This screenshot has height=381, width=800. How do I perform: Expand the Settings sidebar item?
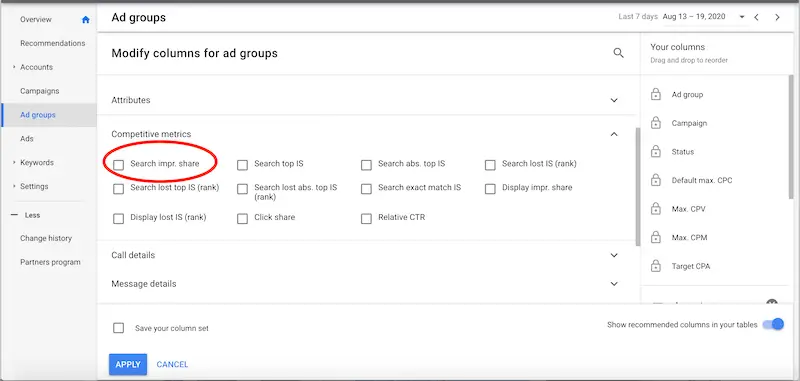point(14,186)
